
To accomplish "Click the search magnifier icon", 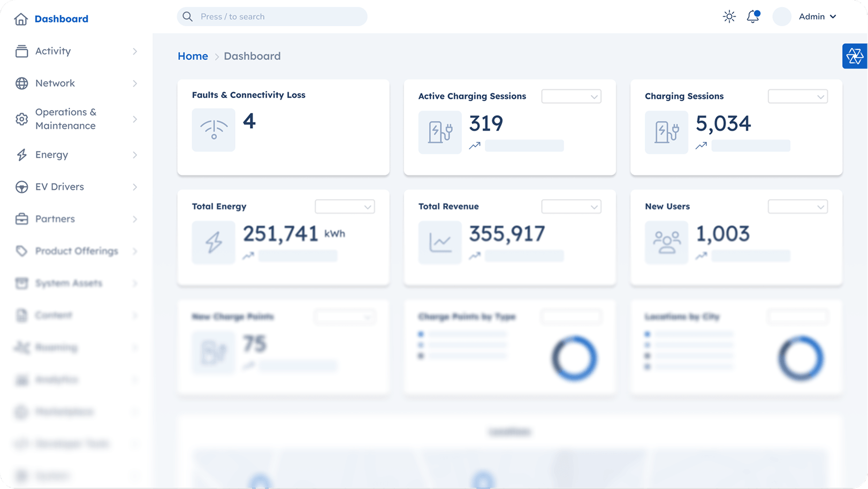I will pyautogui.click(x=187, y=17).
